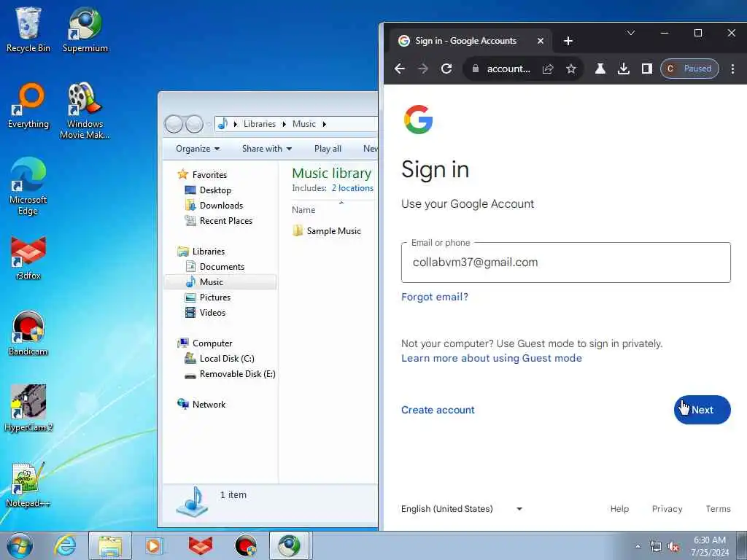
Task: Toggle the browser side panel icon
Action: coord(646,69)
